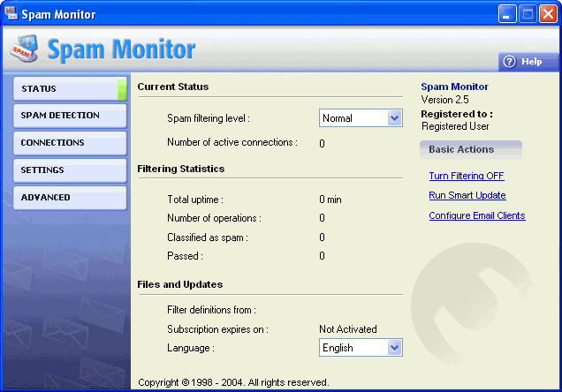Click the Passed label
Viewport: 562px width, 392px height.
(185, 256)
